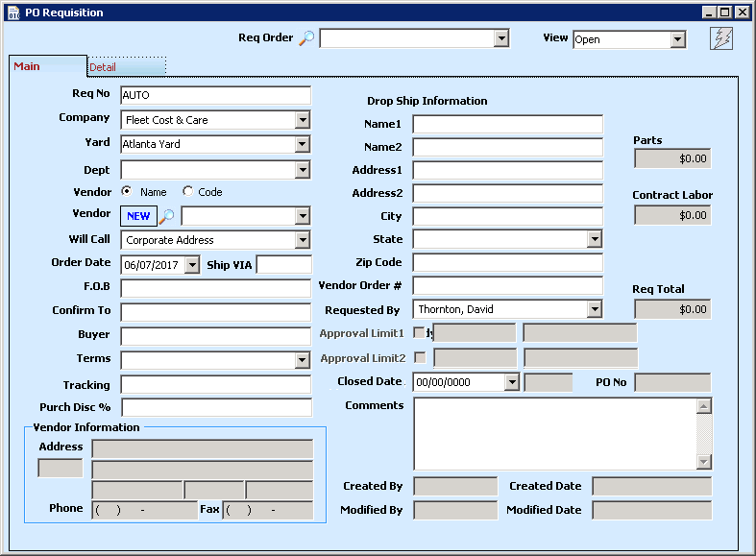Image resolution: width=756 pixels, height=556 pixels.
Task: Click the Vendor Phone field
Action: click(145, 510)
